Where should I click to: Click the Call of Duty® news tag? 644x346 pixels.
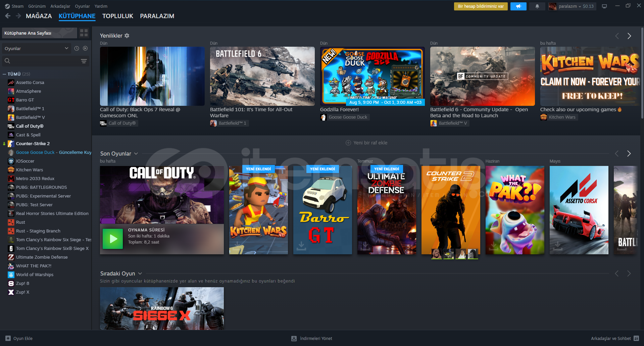(119, 123)
